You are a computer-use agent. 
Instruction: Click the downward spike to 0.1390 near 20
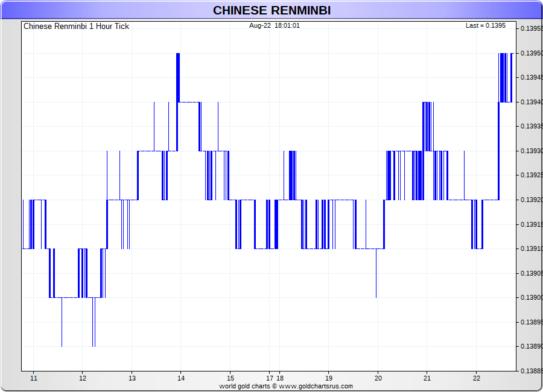click(376, 273)
